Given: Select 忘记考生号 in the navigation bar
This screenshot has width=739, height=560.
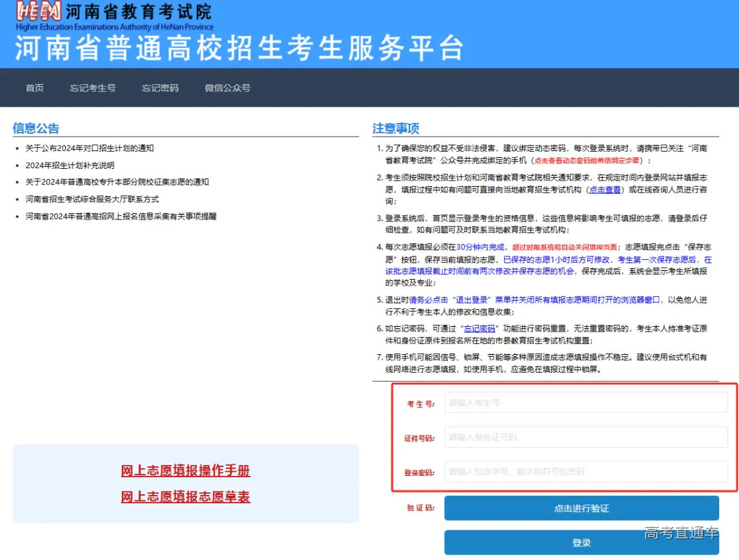Looking at the screenshot, I should pyautogui.click(x=92, y=88).
